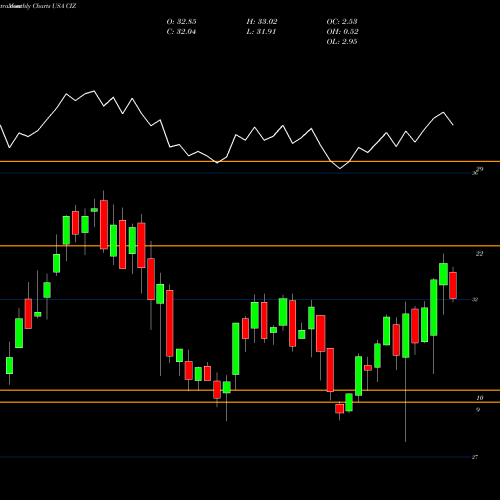Select the rightmost red candlestick
This screenshot has width=500, height=500.
pos(453,285)
